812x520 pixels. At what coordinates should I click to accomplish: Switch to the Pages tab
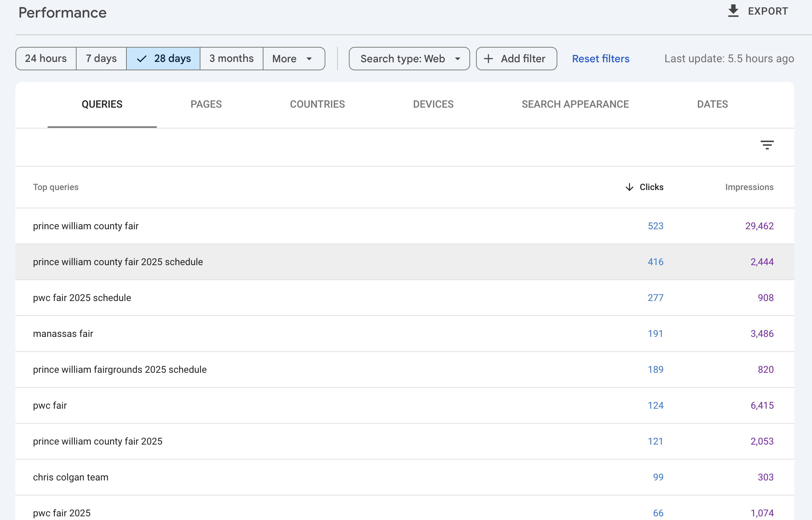point(206,104)
